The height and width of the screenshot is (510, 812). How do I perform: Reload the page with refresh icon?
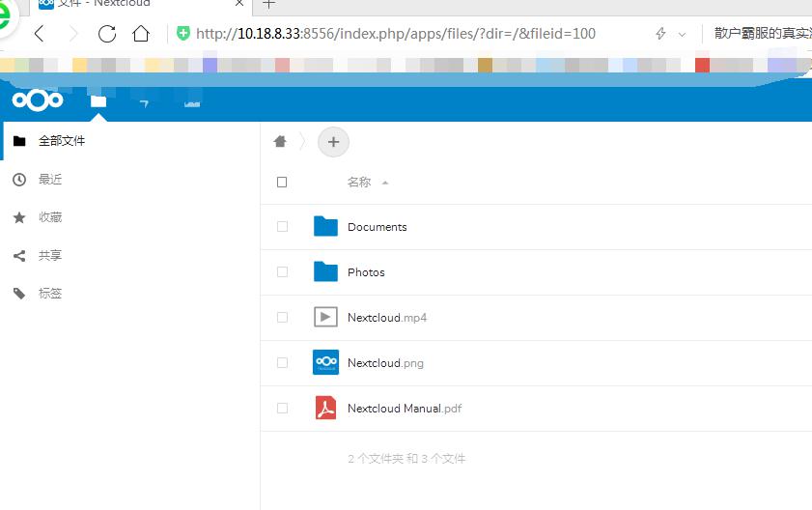point(107,34)
